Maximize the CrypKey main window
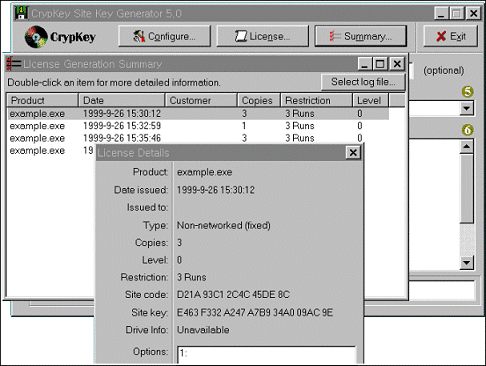The image size is (486, 366). (457, 13)
